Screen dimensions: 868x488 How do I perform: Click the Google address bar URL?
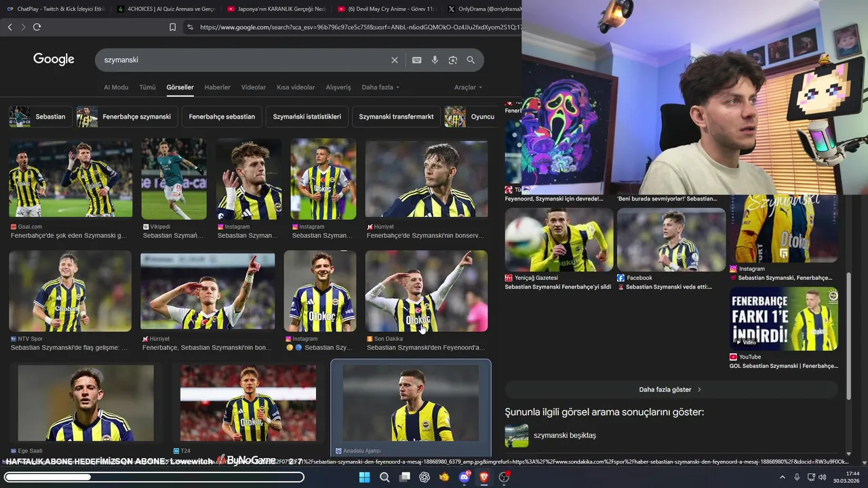pos(361,27)
